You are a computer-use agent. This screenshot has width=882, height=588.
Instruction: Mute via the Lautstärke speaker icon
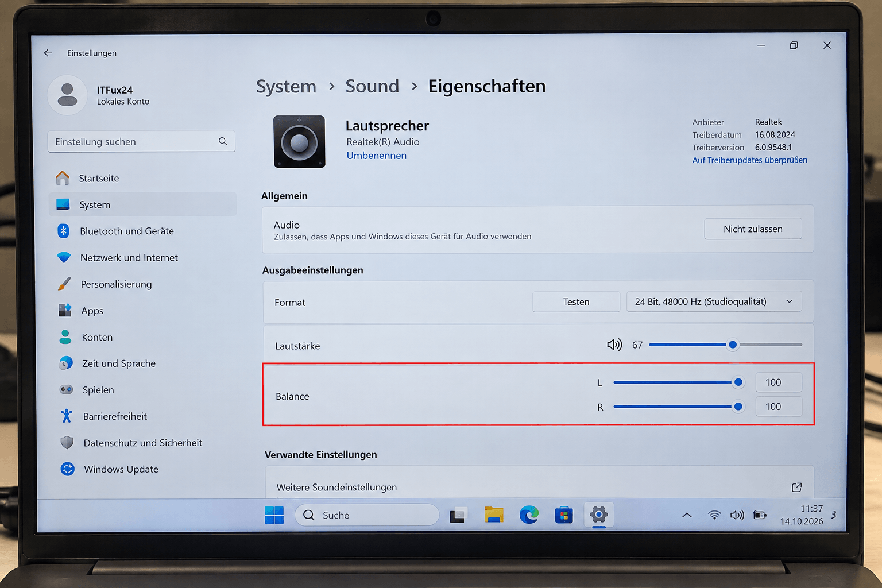614,345
